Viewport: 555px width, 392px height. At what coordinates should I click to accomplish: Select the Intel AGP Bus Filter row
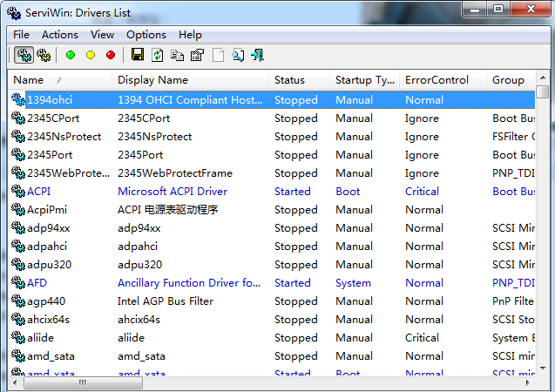point(166,301)
